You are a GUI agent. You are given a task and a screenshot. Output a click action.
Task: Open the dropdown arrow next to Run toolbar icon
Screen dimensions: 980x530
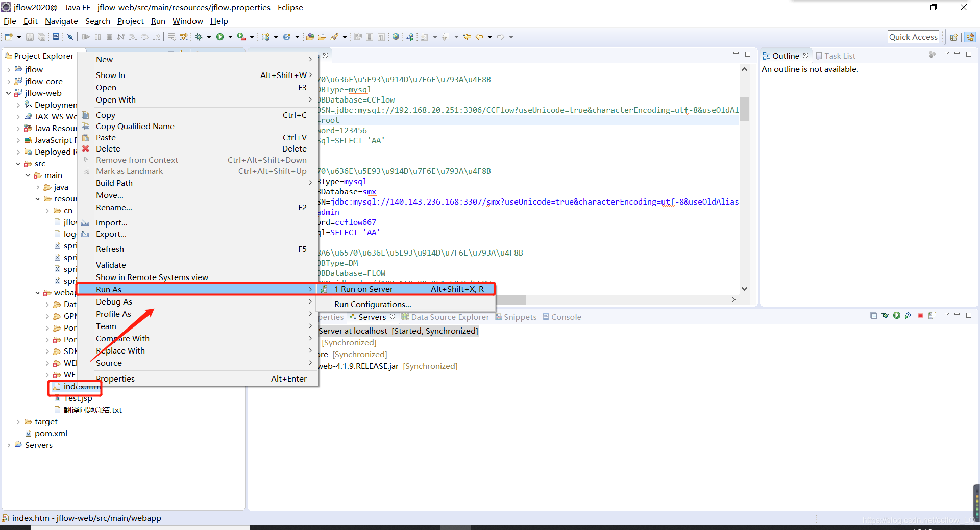click(x=230, y=37)
